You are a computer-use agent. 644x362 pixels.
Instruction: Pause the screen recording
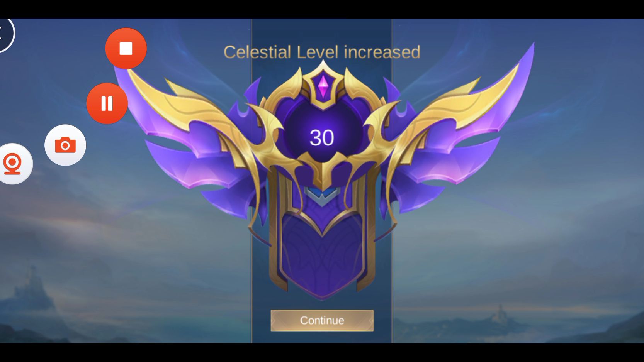[x=107, y=103]
